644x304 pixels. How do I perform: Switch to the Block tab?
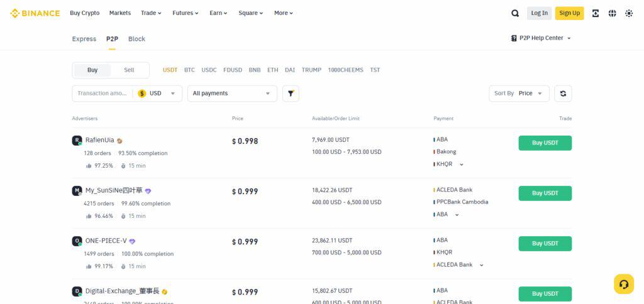pos(136,39)
